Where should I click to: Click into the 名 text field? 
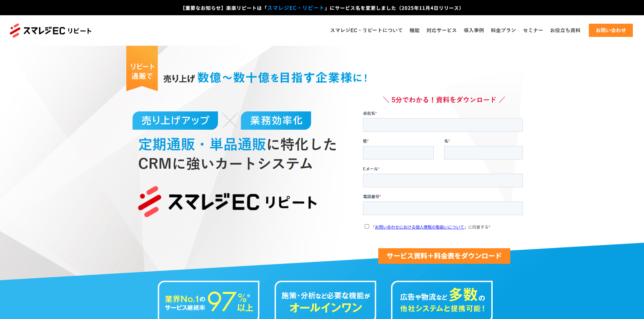(x=483, y=153)
